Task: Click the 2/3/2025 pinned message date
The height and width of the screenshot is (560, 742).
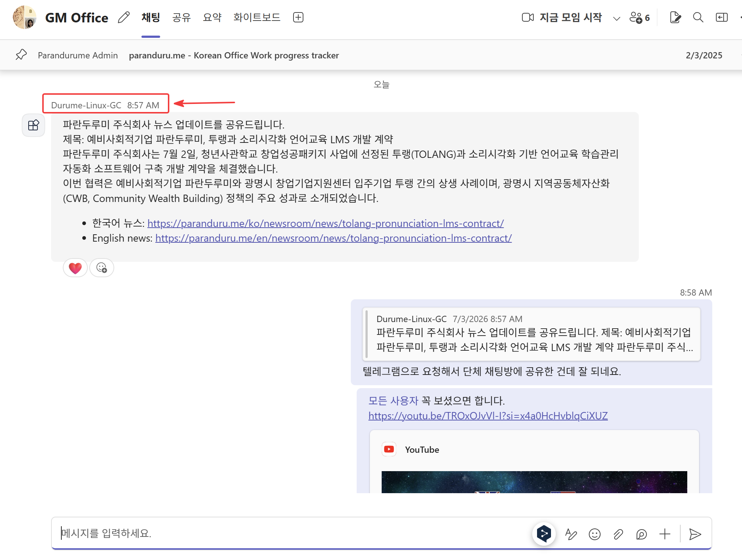Action: (x=704, y=55)
